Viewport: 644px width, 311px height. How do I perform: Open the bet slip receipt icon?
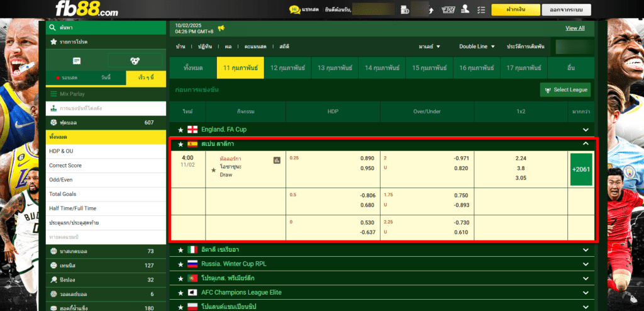pyautogui.click(x=76, y=61)
